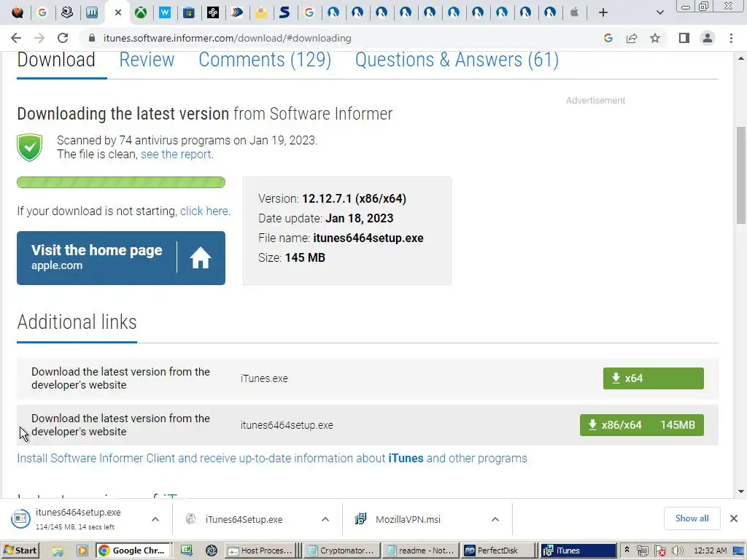
Task: Bookmark this page with the star icon
Action: tap(655, 38)
